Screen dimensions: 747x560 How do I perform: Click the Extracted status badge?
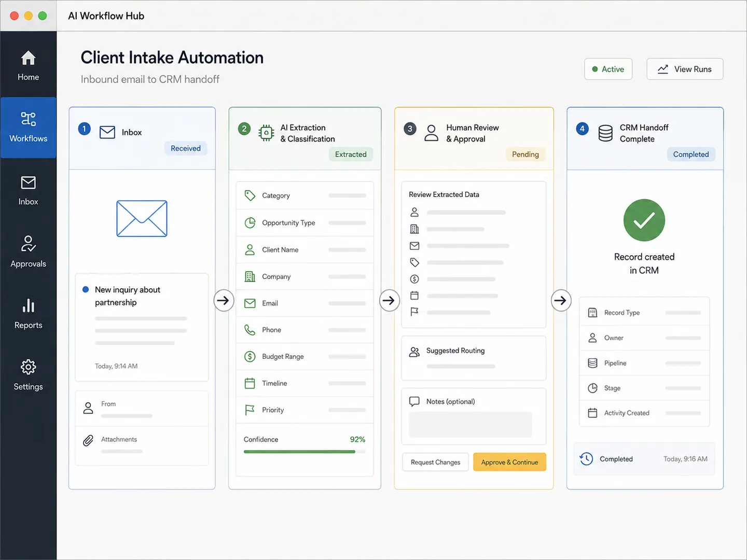351,154
